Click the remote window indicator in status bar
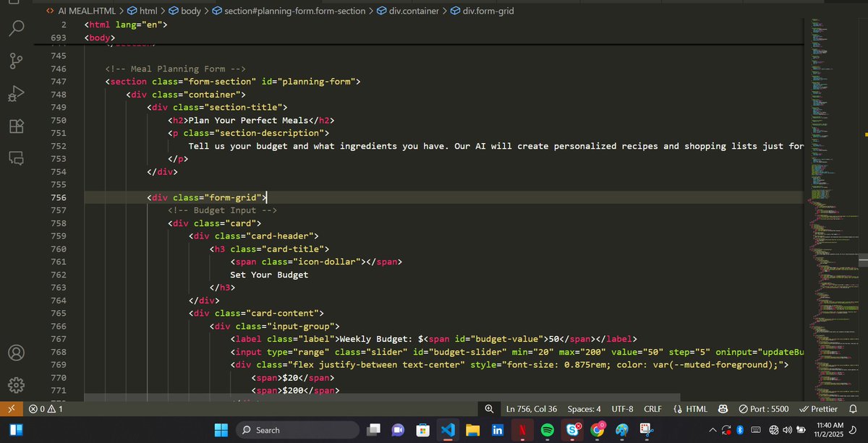 [11, 409]
